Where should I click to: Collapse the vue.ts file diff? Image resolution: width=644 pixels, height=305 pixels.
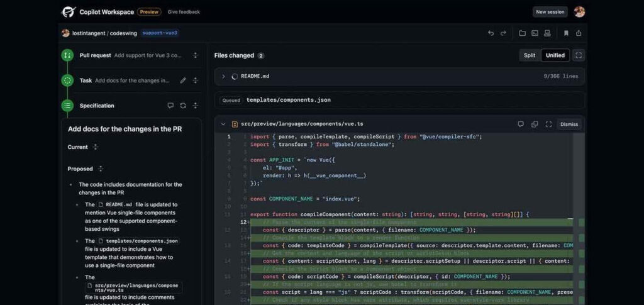point(223,124)
